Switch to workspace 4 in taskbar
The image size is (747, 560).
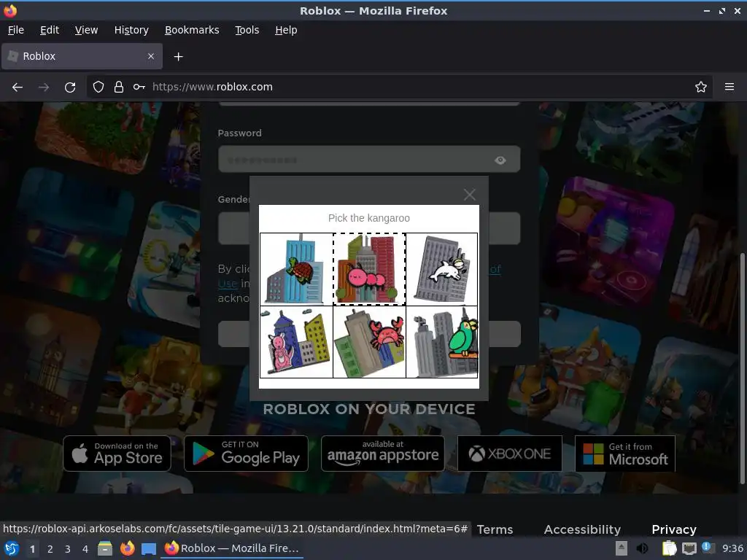click(85, 549)
